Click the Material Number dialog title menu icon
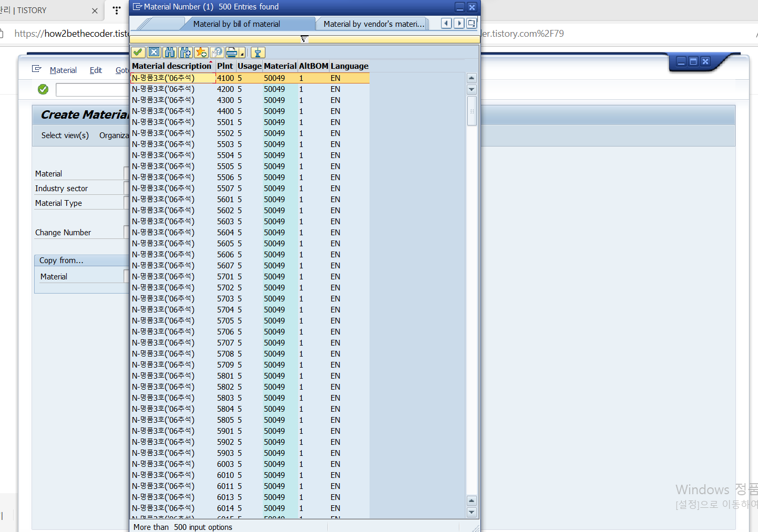 click(x=137, y=7)
